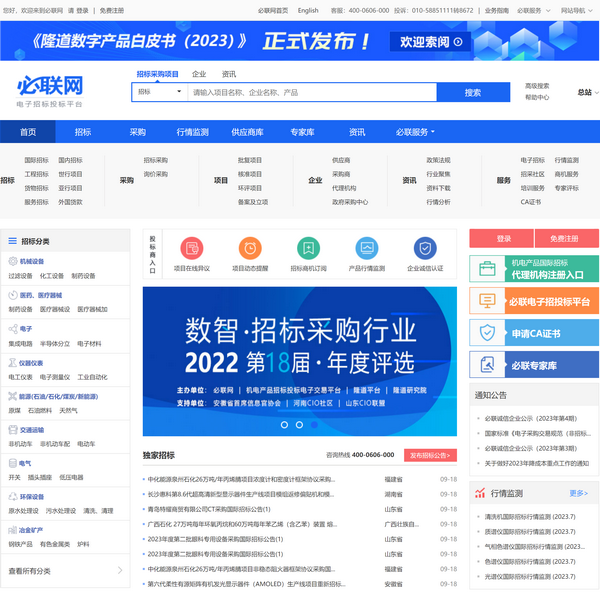Click the 代理机构注册入口 banner icon
This screenshot has height=600, width=600.
pos(488,269)
